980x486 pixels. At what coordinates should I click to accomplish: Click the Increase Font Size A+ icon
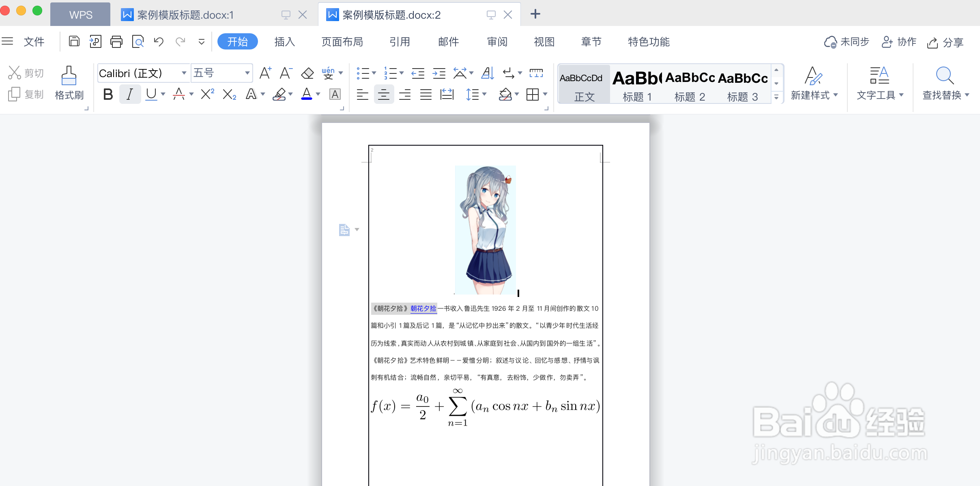click(x=265, y=73)
